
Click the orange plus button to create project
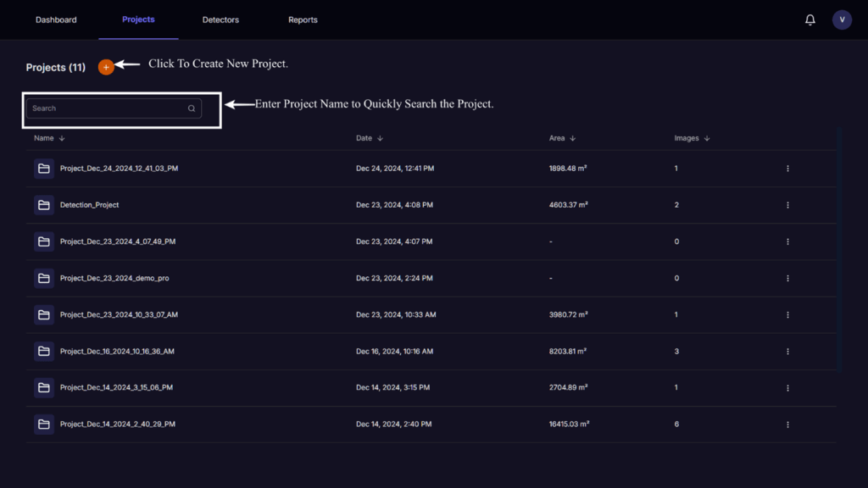(106, 67)
